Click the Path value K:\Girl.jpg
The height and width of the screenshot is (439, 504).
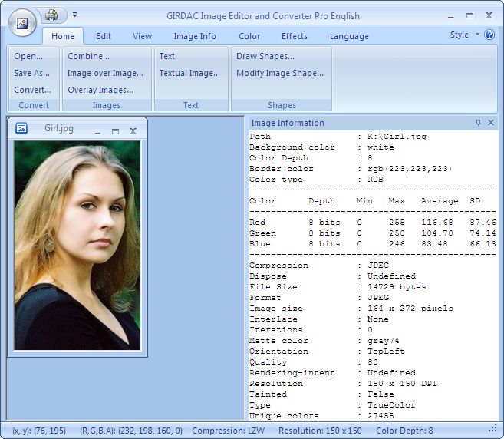pos(397,137)
